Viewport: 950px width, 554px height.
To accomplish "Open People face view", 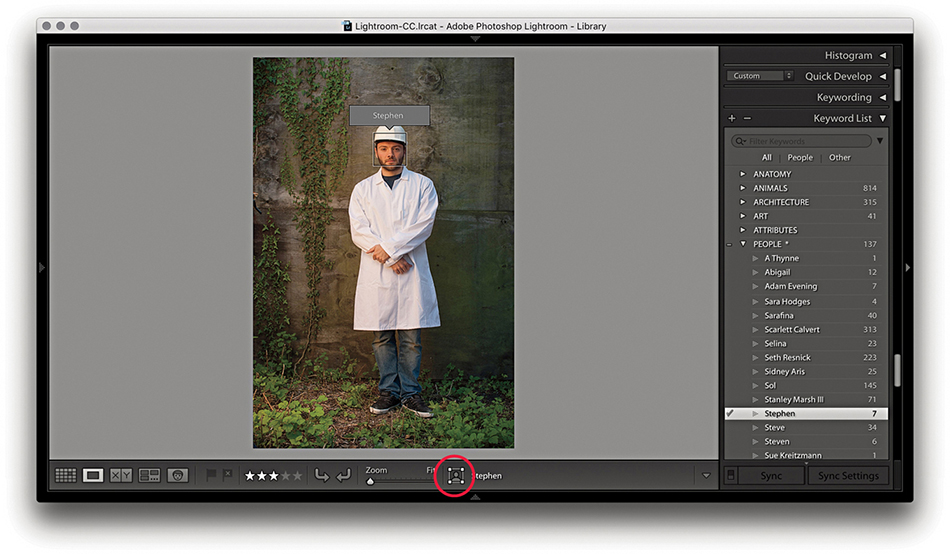I will [178, 476].
